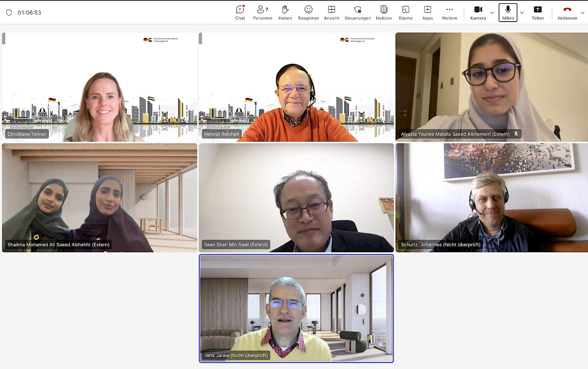The height and width of the screenshot is (369, 588).
Task: Raise hand with Heben button
Action: point(285,12)
